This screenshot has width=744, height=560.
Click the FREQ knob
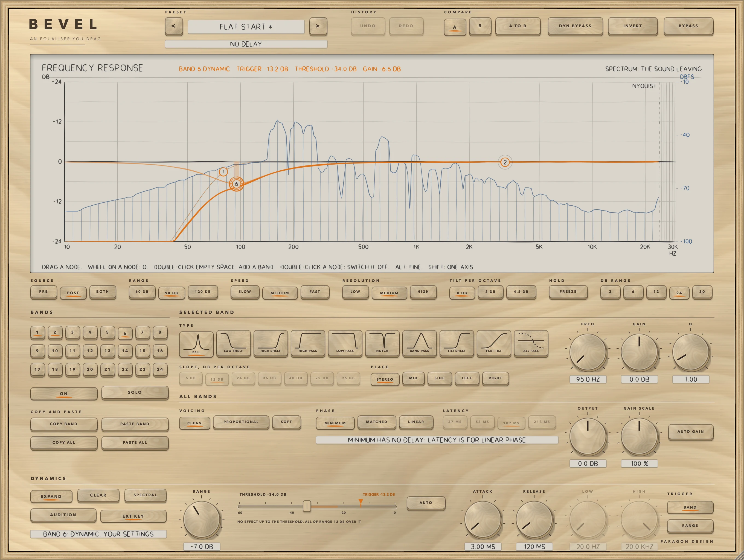click(588, 353)
